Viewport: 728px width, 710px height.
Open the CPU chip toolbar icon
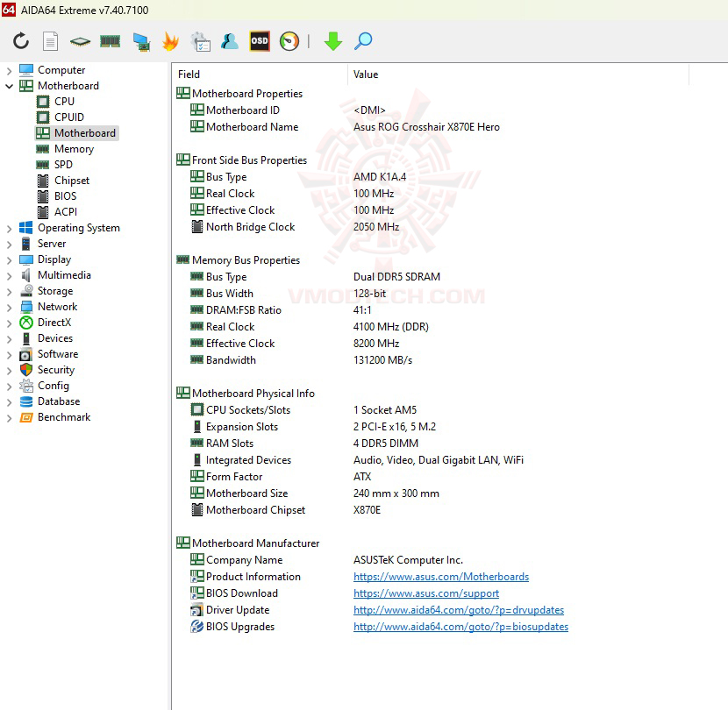[x=80, y=42]
